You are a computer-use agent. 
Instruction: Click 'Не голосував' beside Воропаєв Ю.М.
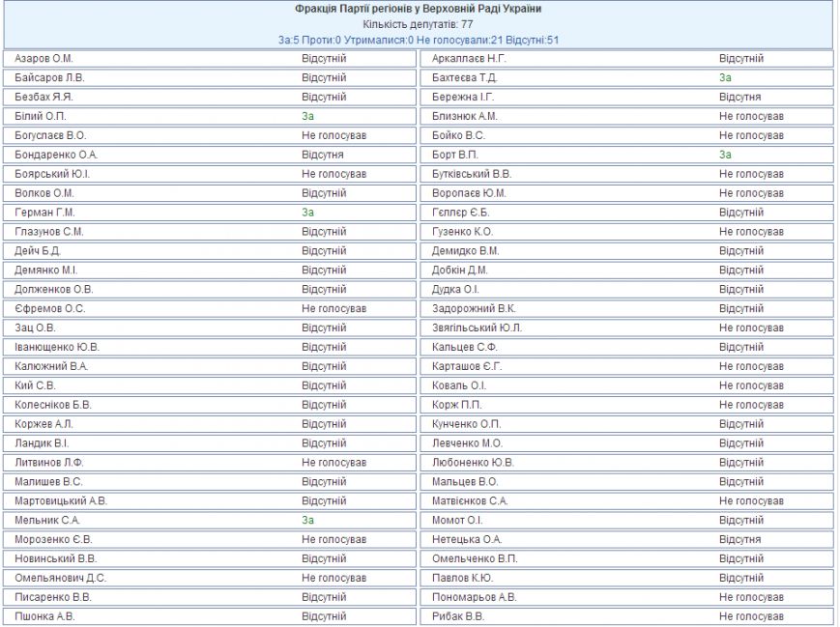pos(751,193)
